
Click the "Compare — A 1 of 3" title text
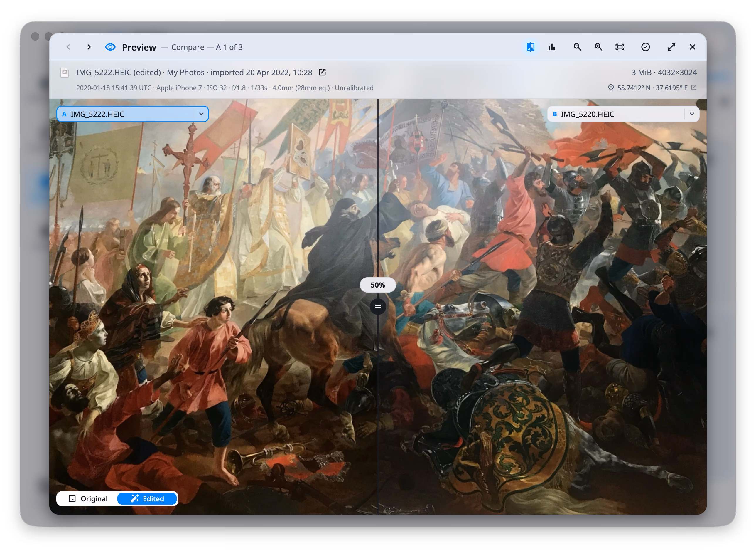(x=207, y=47)
